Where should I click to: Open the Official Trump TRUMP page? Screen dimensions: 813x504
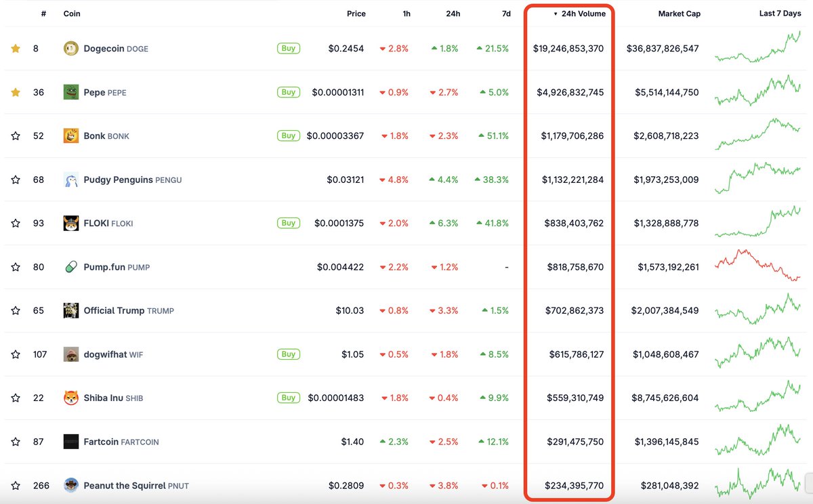[129, 310]
